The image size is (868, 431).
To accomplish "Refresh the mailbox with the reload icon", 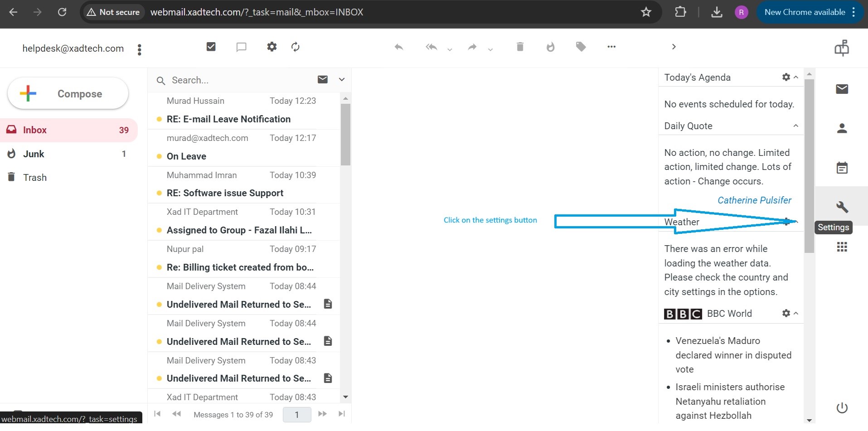I will 296,47.
